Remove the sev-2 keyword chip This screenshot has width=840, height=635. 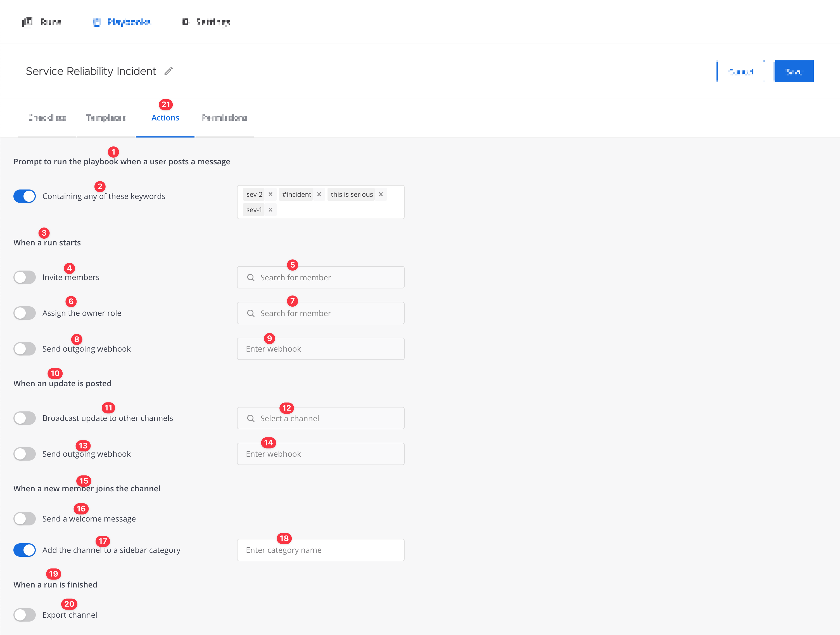270,194
